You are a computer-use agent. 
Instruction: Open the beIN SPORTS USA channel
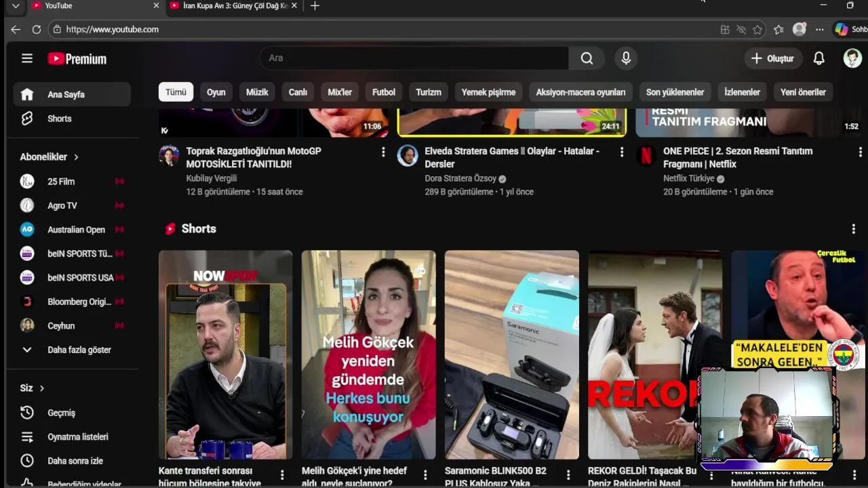[x=72, y=277]
